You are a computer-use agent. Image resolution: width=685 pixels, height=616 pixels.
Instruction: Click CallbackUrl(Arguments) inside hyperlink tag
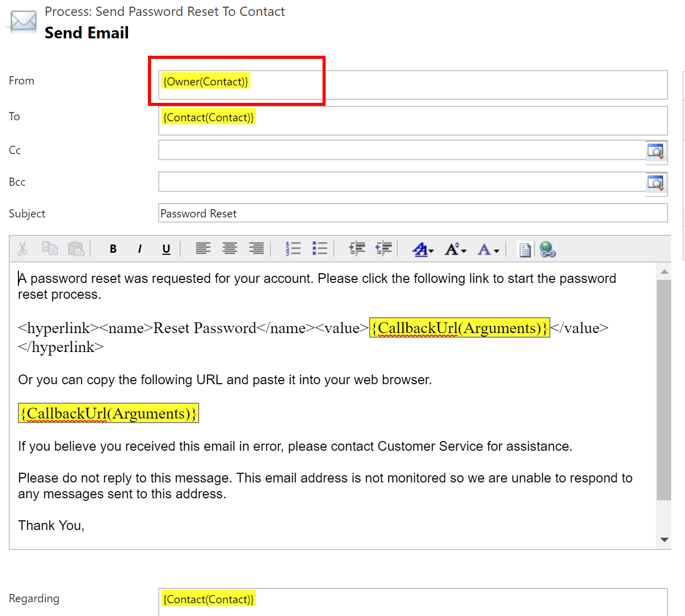(460, 327)
